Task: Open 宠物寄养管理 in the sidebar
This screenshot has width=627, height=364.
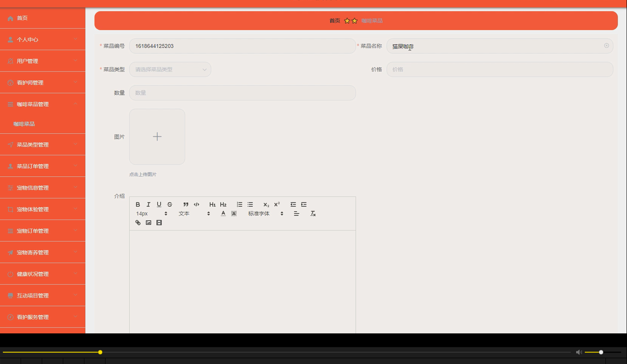Action: click(43, 252)
